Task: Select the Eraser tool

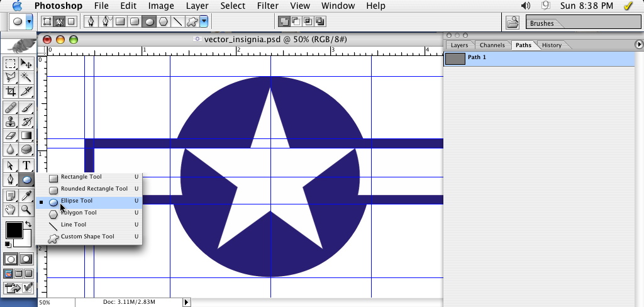Action: pyautogui.click(x=10, y=136)
